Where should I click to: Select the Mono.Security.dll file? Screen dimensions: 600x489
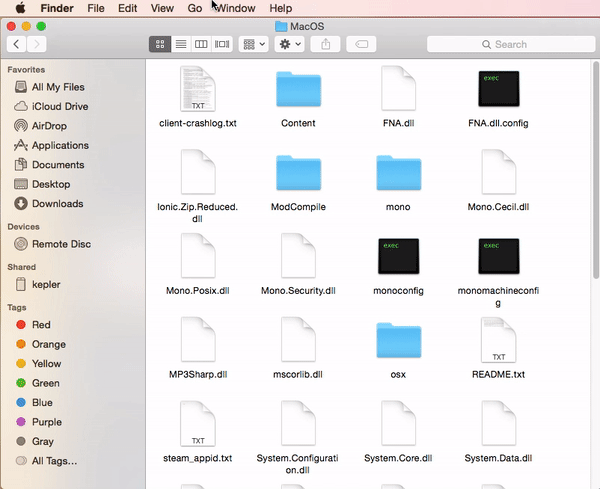pyautogui.click(x=298, y=256)
